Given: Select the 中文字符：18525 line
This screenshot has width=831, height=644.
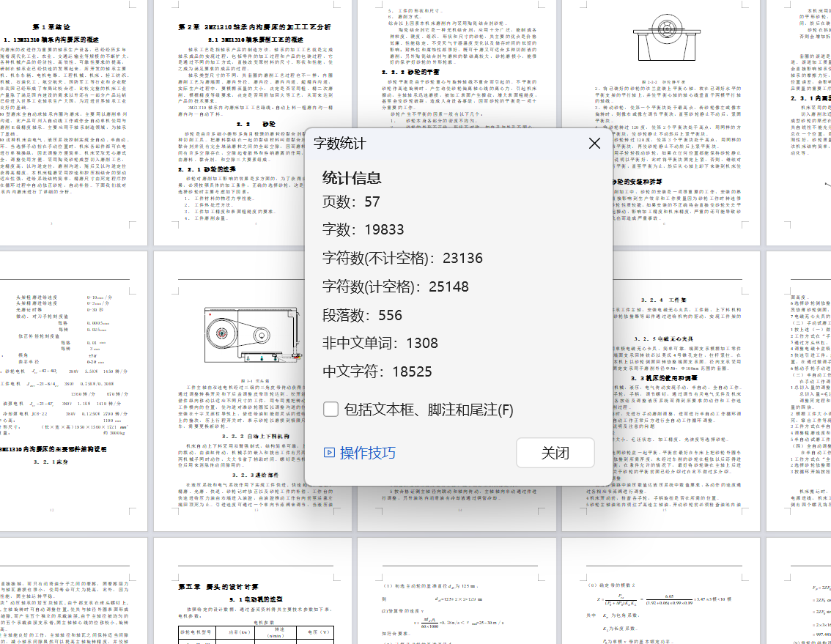Looking at the screenshot, I should [377, 371].
